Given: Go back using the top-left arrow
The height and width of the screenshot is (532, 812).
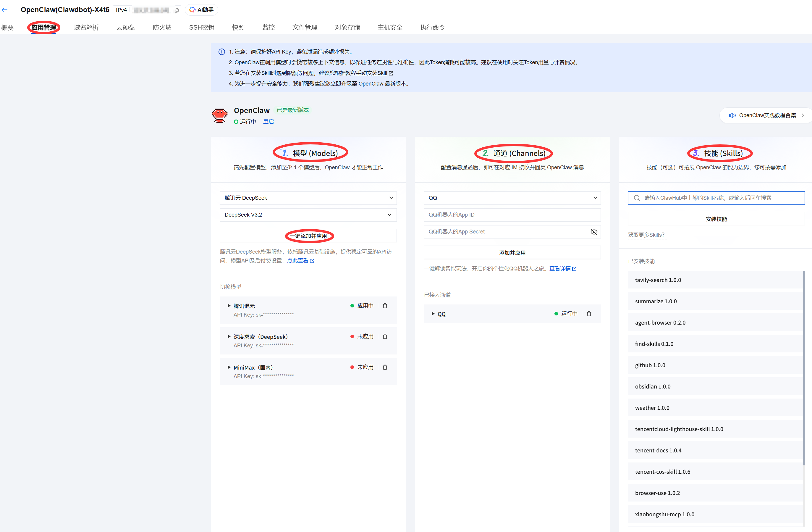Looking at the screenshot, I should point(5,10).
